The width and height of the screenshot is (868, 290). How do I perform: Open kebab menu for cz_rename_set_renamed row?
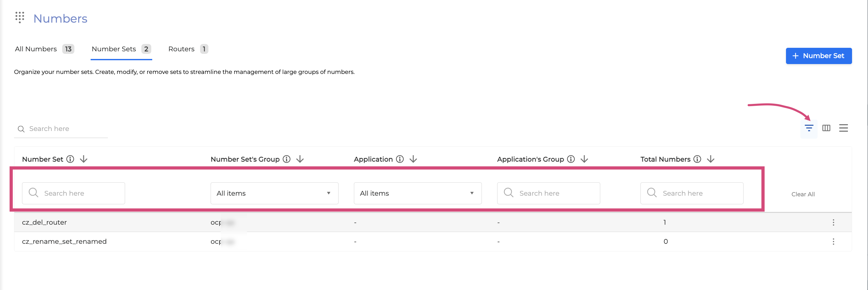(x=833, y=242)
